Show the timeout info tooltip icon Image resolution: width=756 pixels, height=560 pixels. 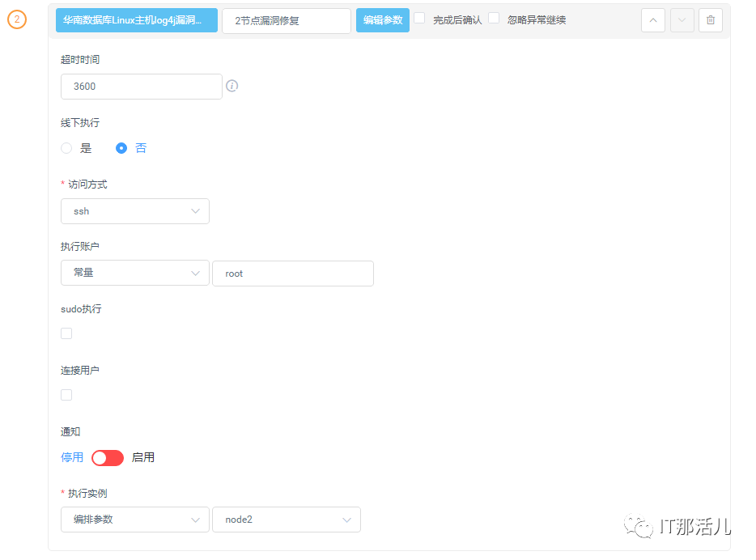click(x=232, y=86)
